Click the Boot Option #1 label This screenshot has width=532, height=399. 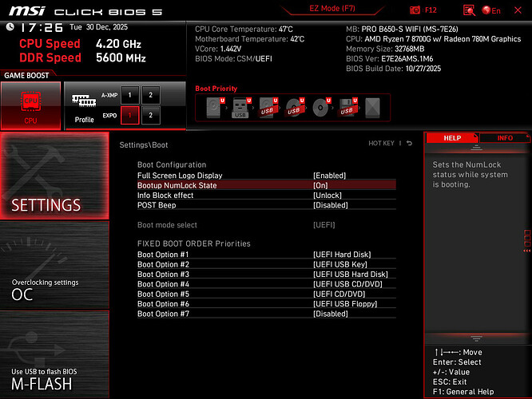[x=163, y=255]
